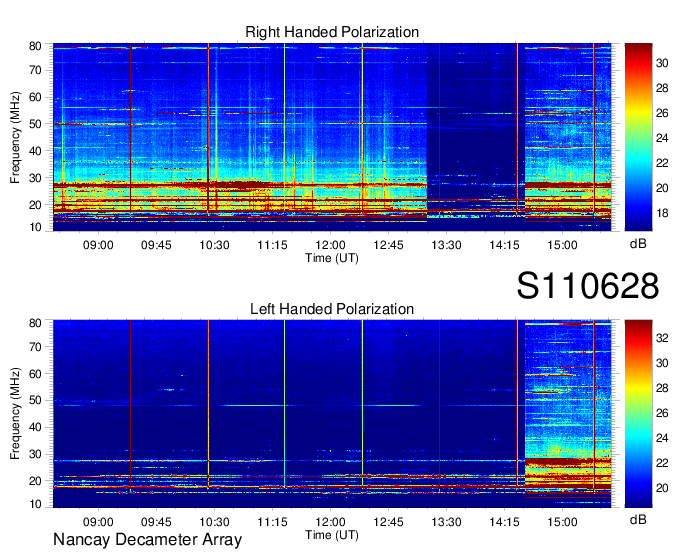The width and height of the screenshot is (680, 552).
Task: Click the 80 MHz label on the Right Handed plot
Action: (x=35, y=46)
